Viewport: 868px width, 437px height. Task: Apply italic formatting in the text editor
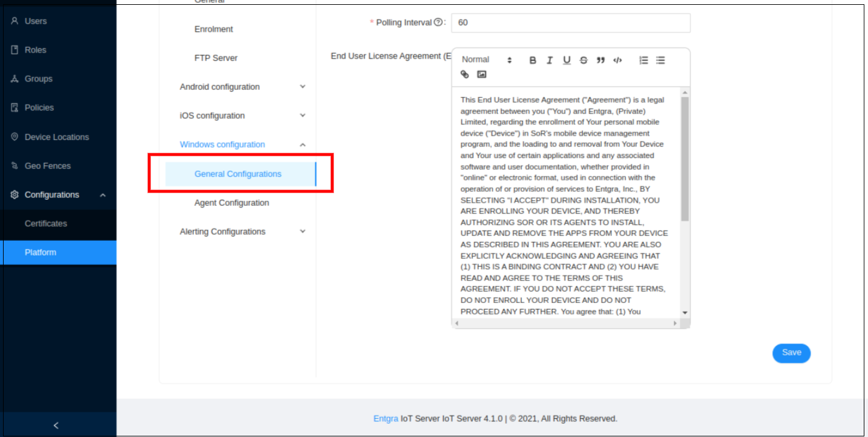tap(549, 59)
